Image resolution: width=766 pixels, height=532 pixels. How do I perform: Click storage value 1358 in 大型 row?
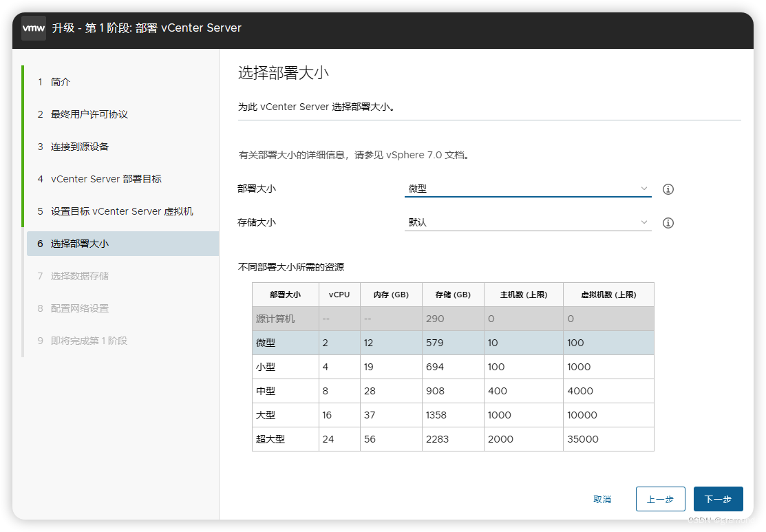click(436, 415)
